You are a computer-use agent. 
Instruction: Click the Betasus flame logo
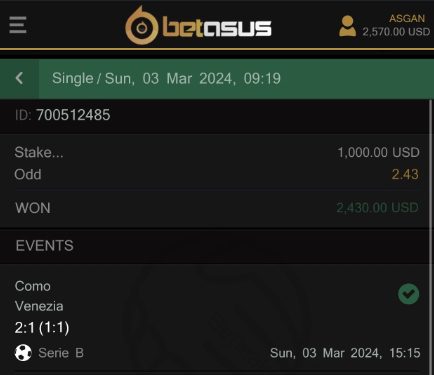pos(141,26)
